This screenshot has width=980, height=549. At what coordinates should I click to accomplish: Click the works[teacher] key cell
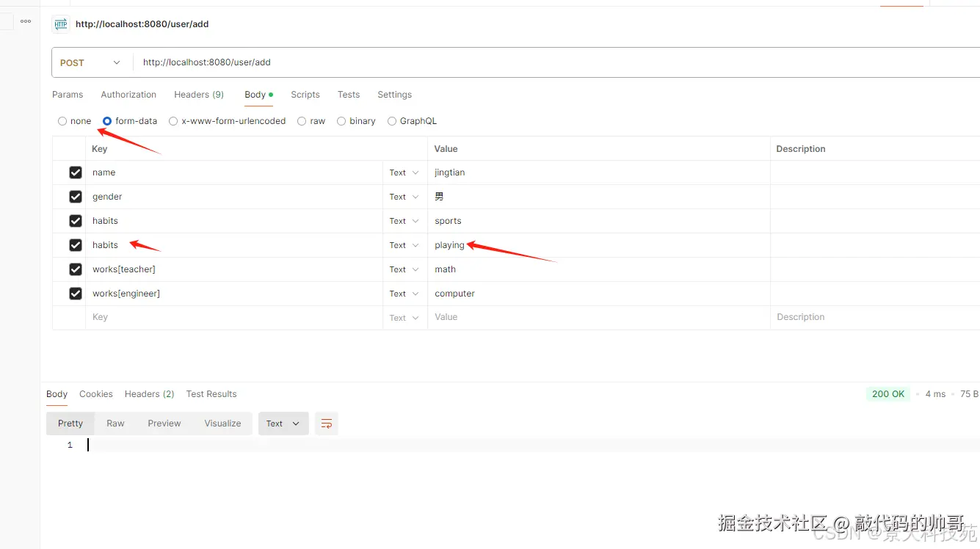tap(234, 269)
